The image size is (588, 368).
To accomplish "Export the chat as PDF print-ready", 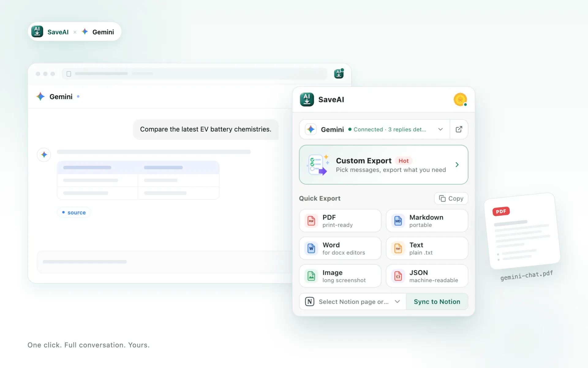I will click(340, 221).
